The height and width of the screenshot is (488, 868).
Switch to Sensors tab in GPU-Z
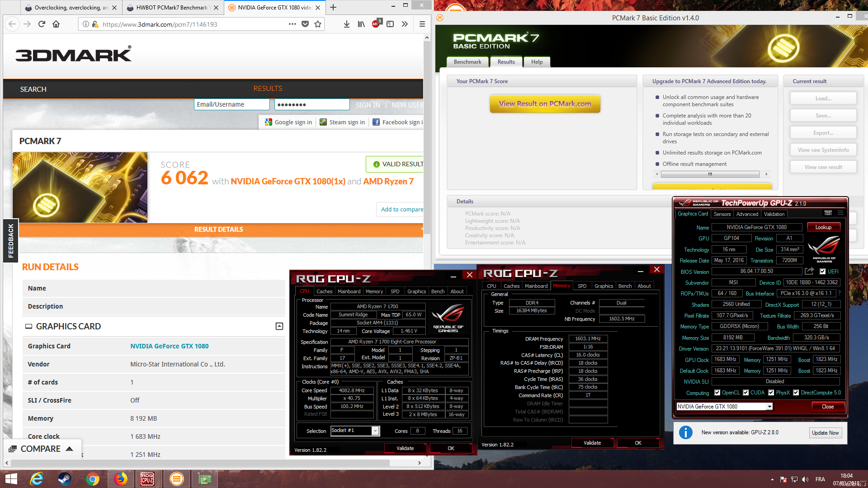coord(722,214)
